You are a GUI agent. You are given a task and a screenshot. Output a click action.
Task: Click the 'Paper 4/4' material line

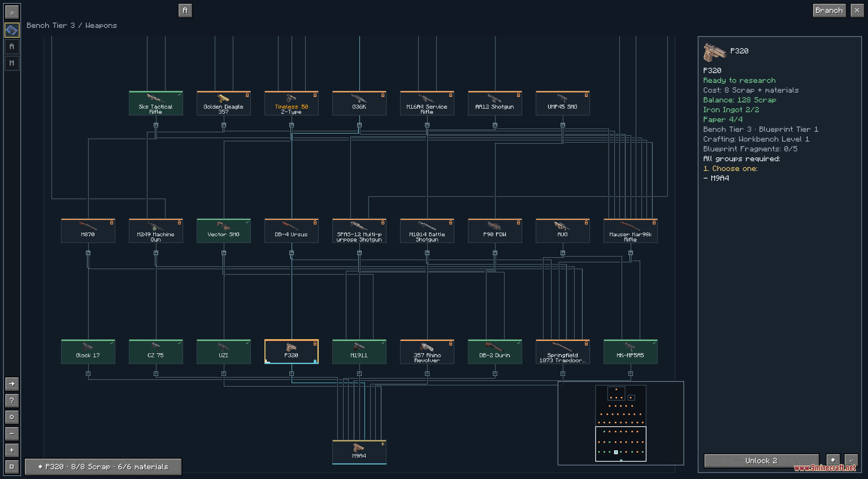coord(723,119)
